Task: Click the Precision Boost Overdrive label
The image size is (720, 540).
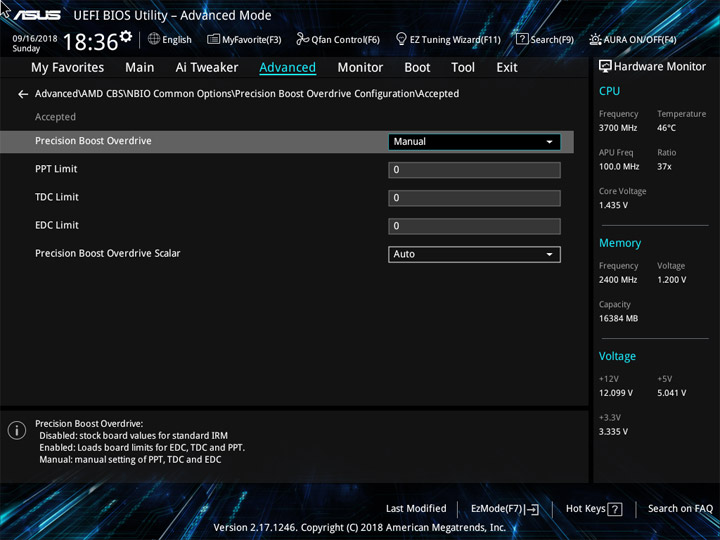Action: tap(93, 141)
